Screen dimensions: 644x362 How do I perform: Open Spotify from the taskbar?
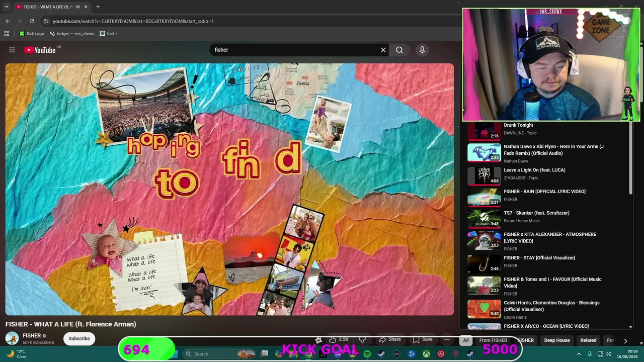[367, 354]
